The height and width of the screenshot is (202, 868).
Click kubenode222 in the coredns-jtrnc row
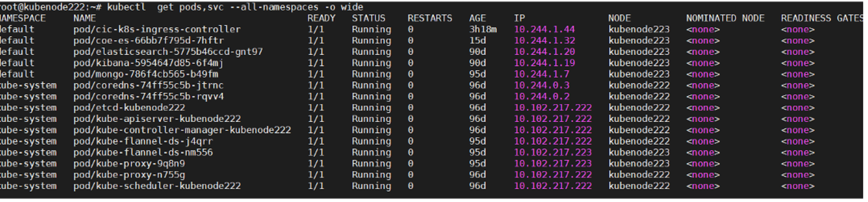[x=639, y=85]
